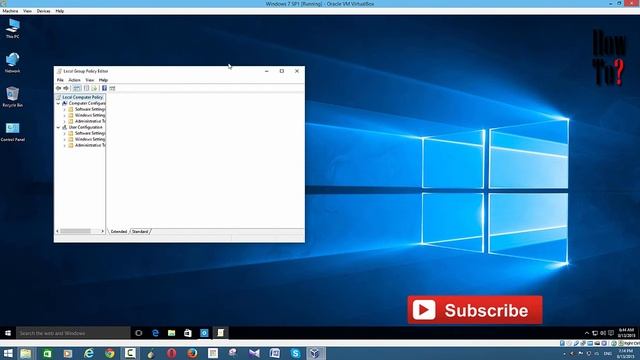Open the Word icon in host taskbar

(275, 353)
